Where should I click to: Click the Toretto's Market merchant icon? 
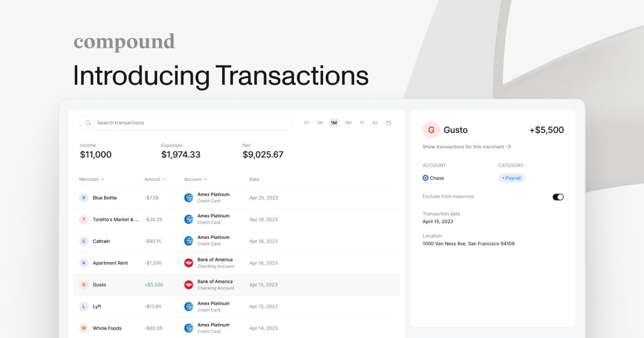[84, 219]
